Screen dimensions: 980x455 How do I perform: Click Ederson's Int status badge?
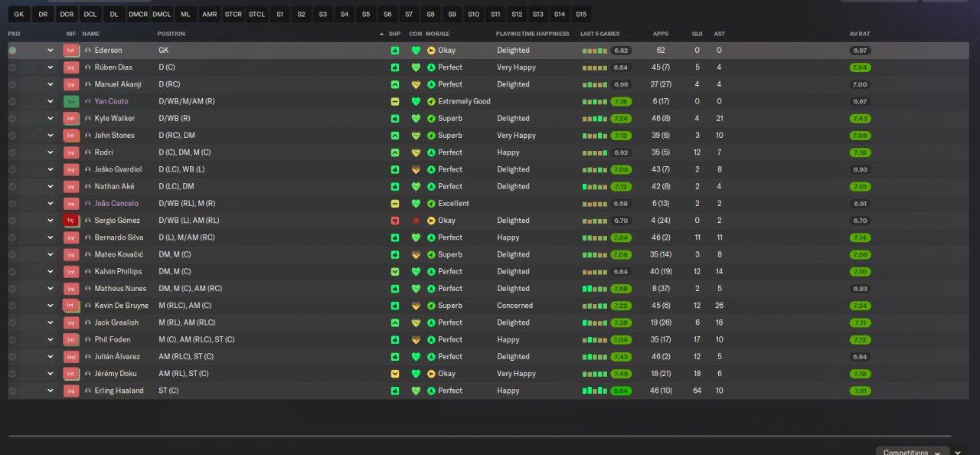[71, 51]
